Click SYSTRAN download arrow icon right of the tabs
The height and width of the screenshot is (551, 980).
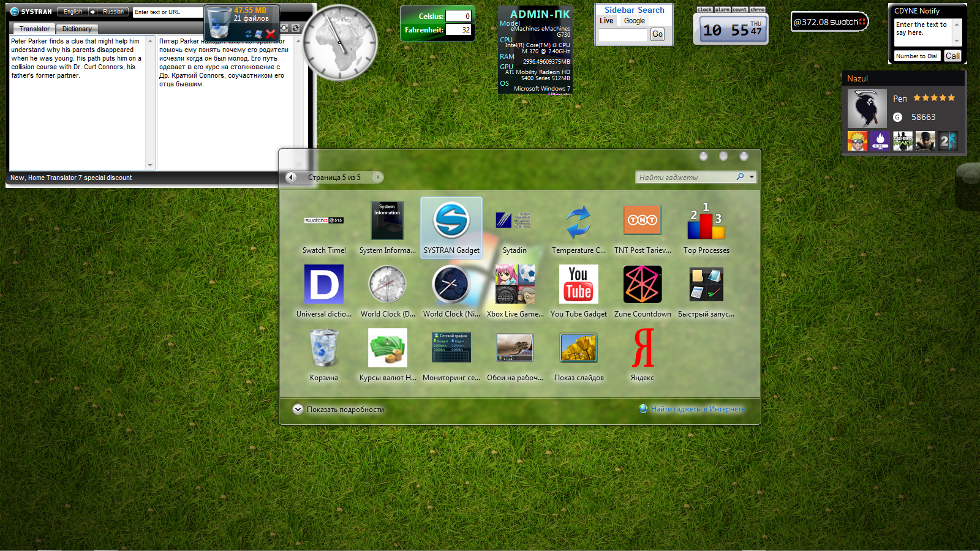(284, 28)
